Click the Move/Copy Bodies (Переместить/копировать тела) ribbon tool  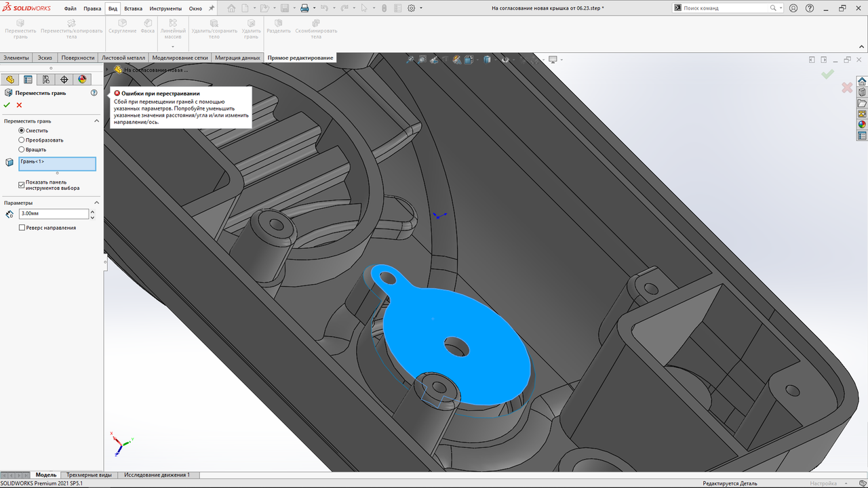tap(71, 28)
